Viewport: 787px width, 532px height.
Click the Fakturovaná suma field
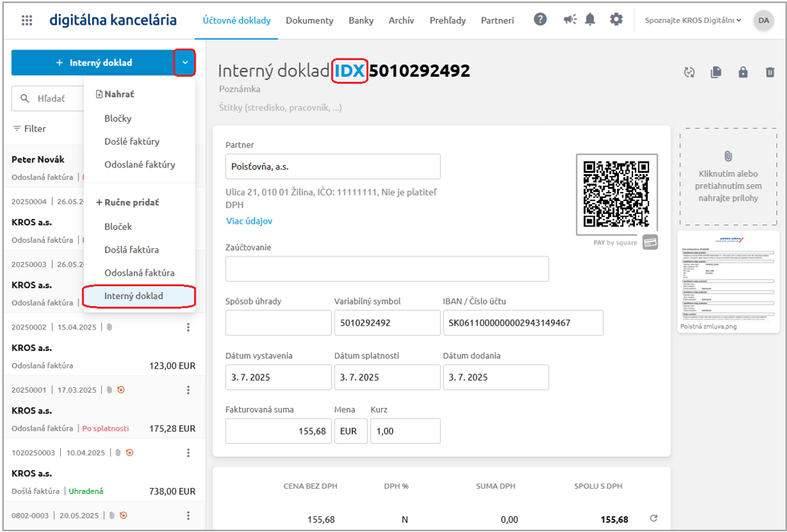click(279, 431)
